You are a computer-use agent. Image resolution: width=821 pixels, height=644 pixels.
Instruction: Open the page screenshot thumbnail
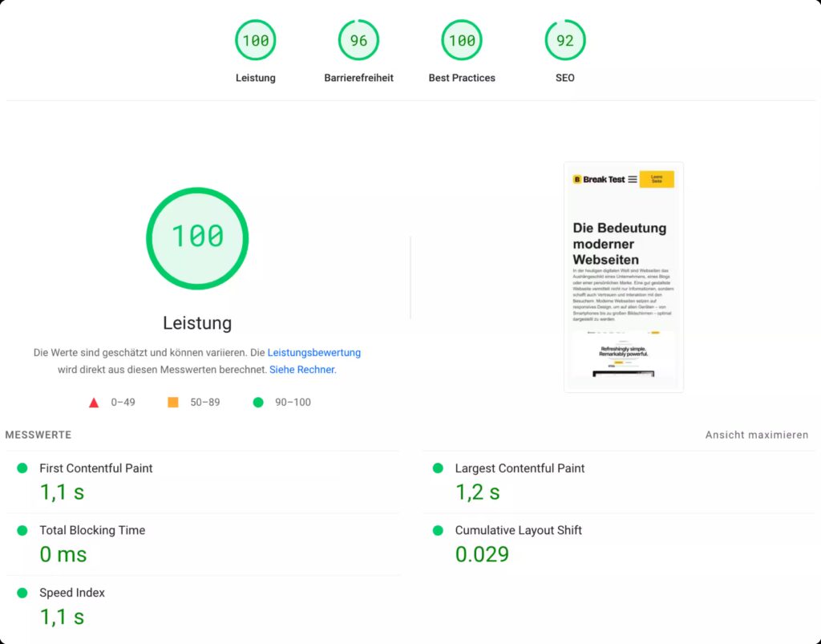(x=624, y=277)
